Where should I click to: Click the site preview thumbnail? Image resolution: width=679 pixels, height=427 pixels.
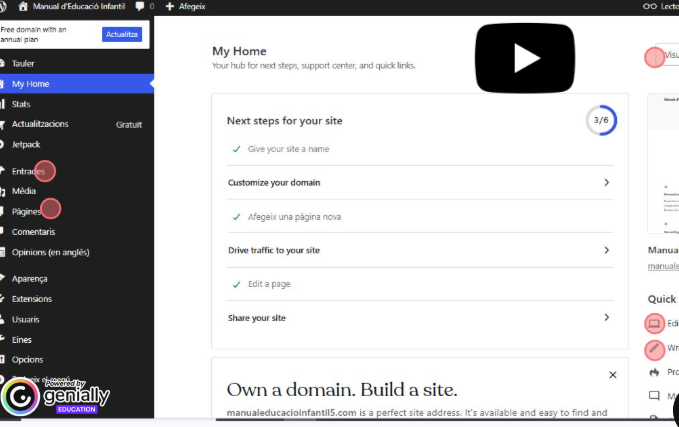663,164
